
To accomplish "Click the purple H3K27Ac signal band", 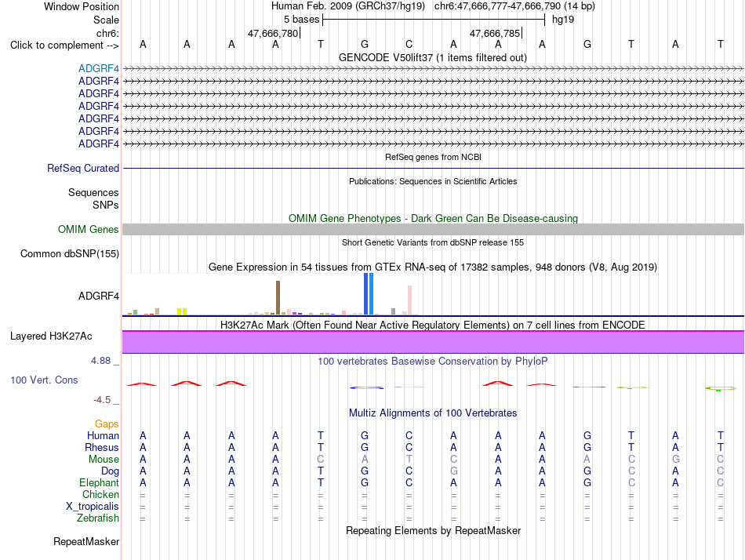I will [x=433, y=342].
